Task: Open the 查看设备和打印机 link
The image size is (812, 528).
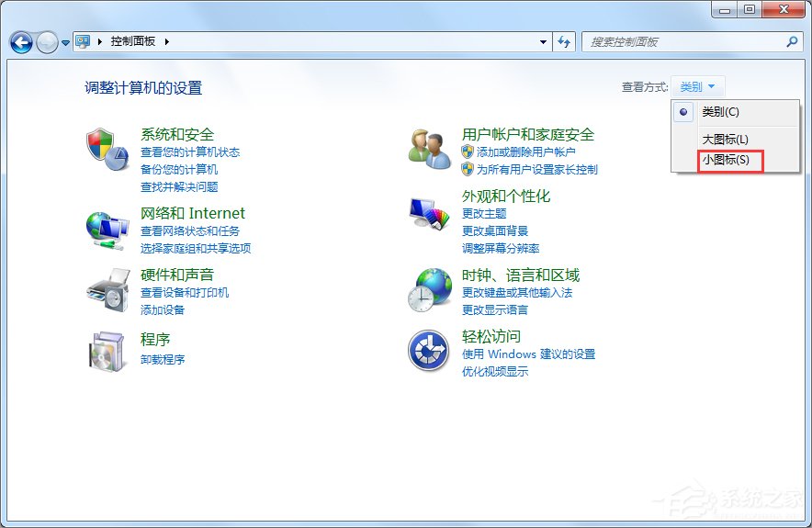Action: (x=185, y=293)
